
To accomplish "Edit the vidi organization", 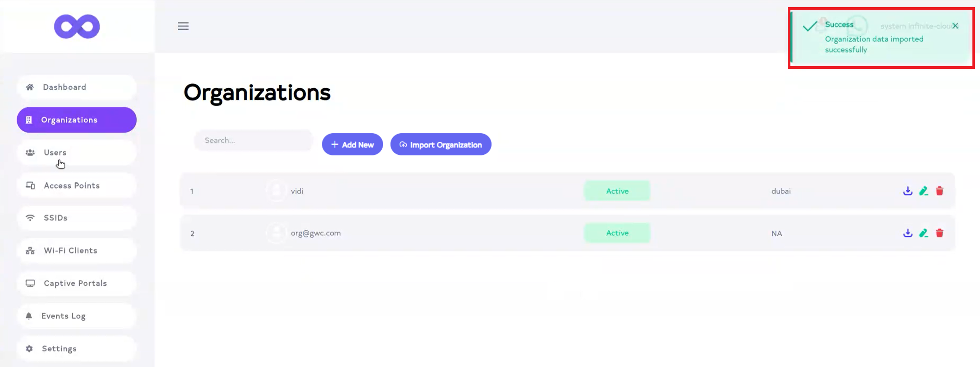I will click(924, 191).
